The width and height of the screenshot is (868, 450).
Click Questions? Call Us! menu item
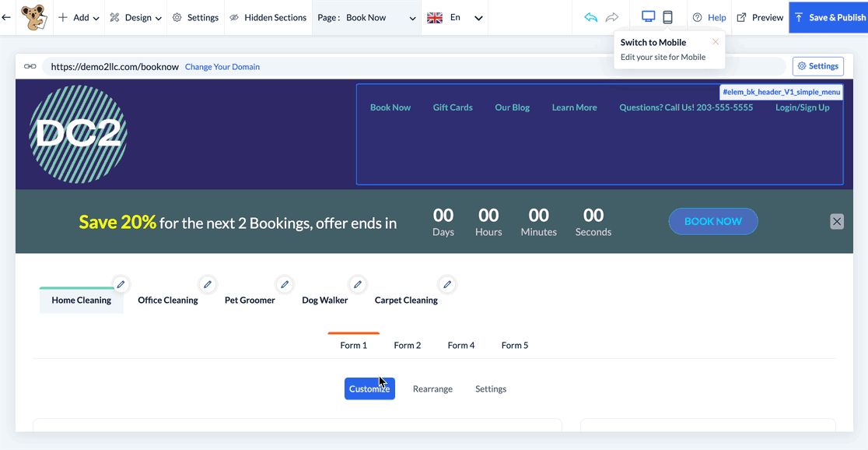(x=686, y=107)
